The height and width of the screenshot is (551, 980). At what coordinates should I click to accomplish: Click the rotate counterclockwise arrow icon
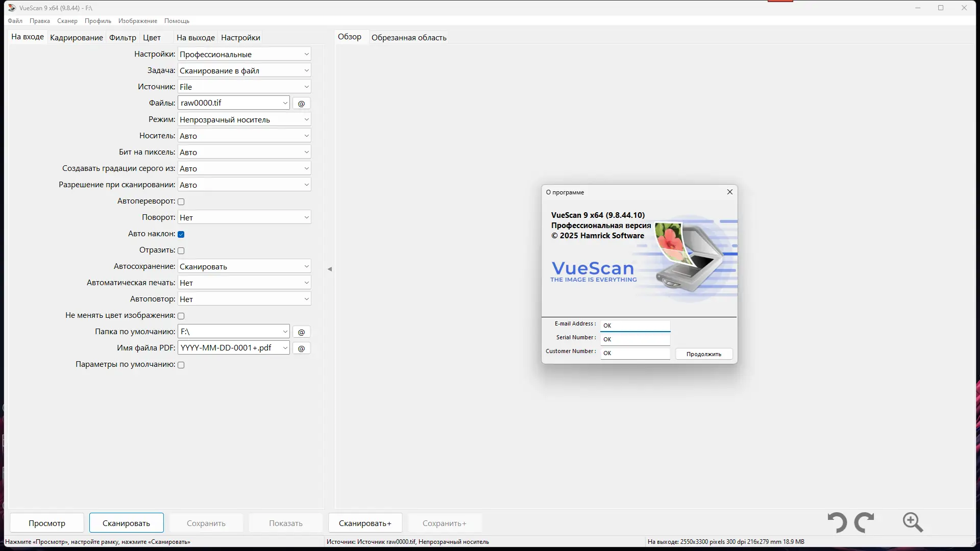(x=837, y=523)
